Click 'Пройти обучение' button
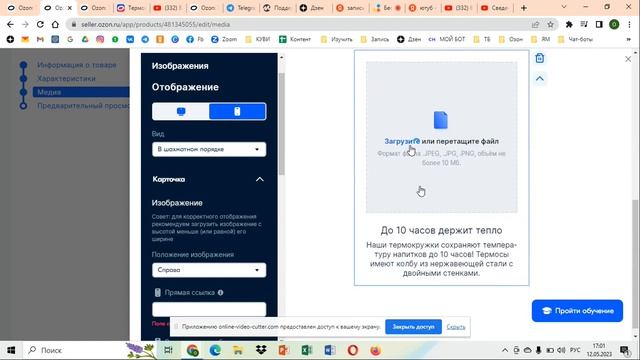 577,311
